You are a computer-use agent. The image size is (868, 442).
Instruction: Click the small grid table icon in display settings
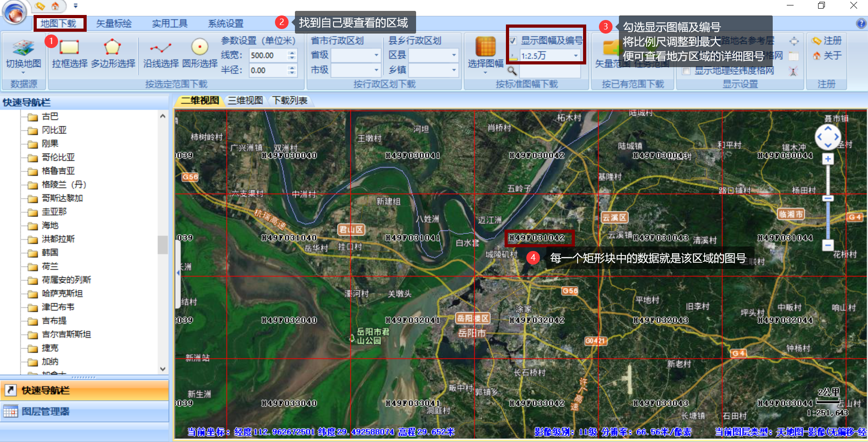click(x=794, y=56)
